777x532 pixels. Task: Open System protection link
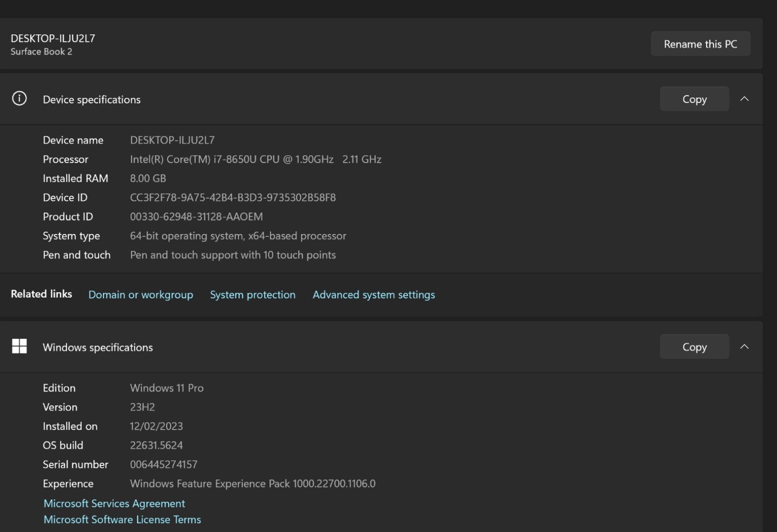(x=253, y=295)
